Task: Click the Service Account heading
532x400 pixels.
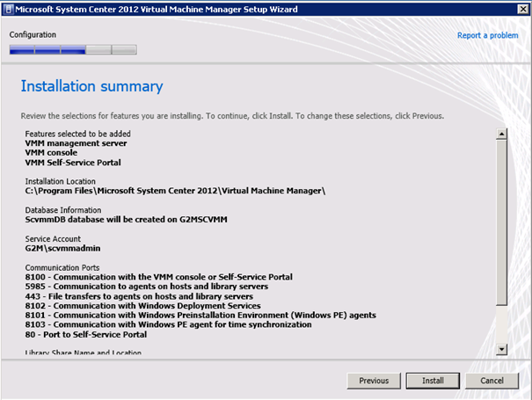Action: point(53,239)
